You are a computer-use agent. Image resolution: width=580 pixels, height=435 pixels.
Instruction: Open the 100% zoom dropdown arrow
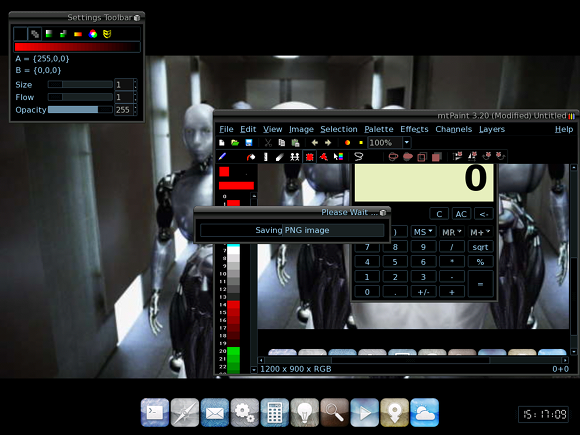pos(407,142)
